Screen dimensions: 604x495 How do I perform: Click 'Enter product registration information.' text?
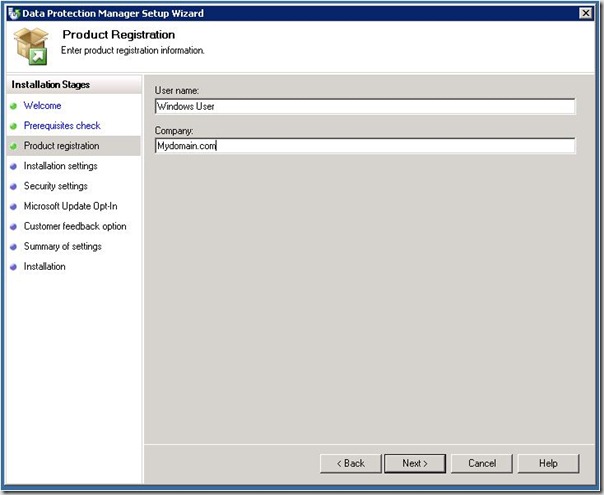tap(133, 50)
